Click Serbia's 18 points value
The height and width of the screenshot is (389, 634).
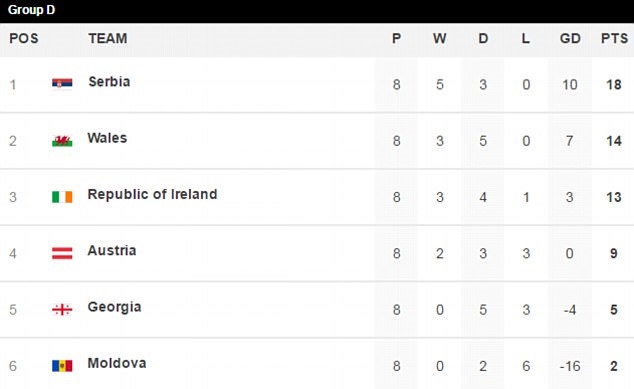[x=613, y=85]
